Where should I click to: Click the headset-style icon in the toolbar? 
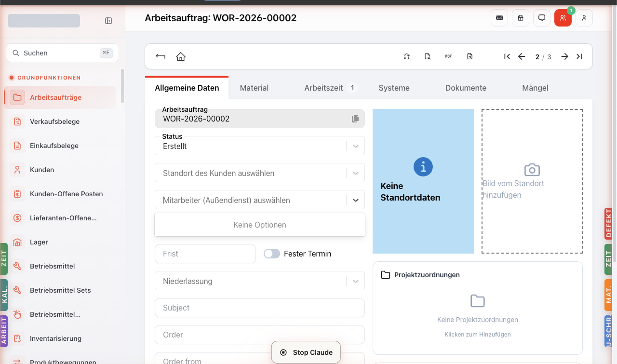[x=407, y=56]
